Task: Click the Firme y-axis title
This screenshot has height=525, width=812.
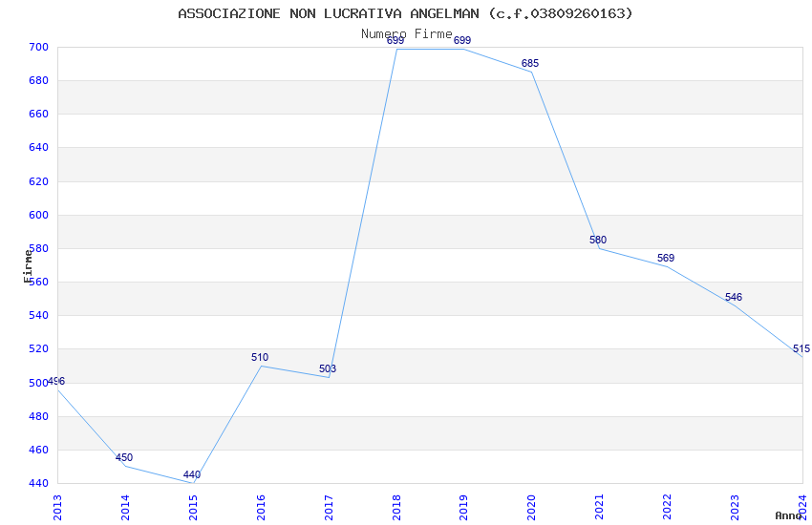Action: tap(28, 266)
